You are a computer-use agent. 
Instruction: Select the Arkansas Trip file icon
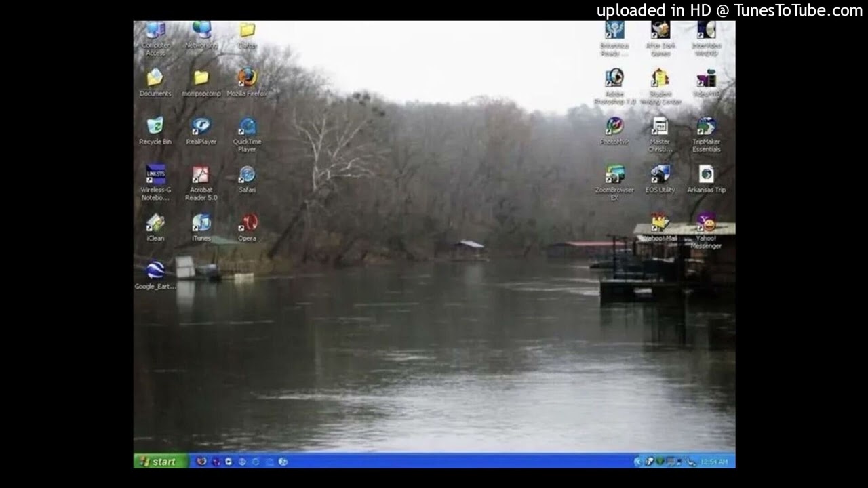pos(706,180)
